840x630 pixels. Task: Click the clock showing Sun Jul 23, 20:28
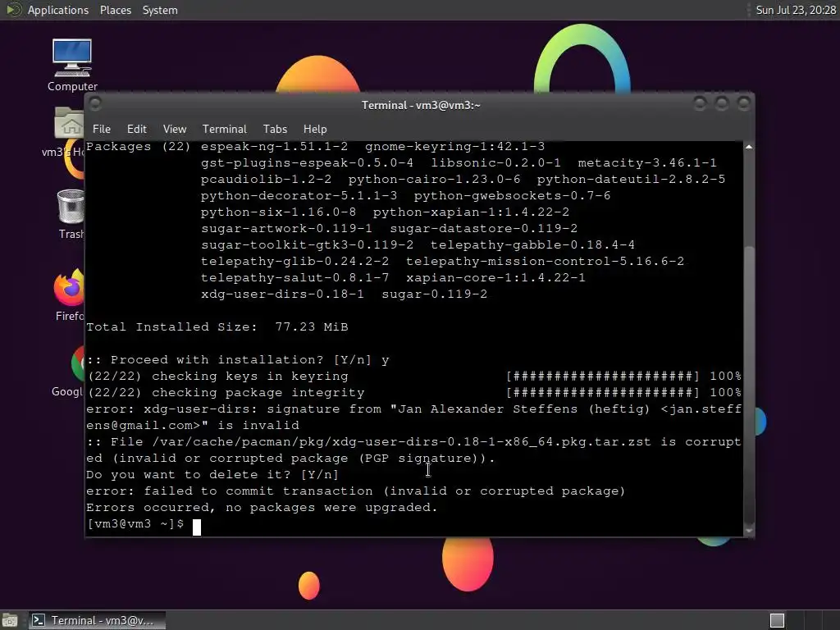pos(796,10)
